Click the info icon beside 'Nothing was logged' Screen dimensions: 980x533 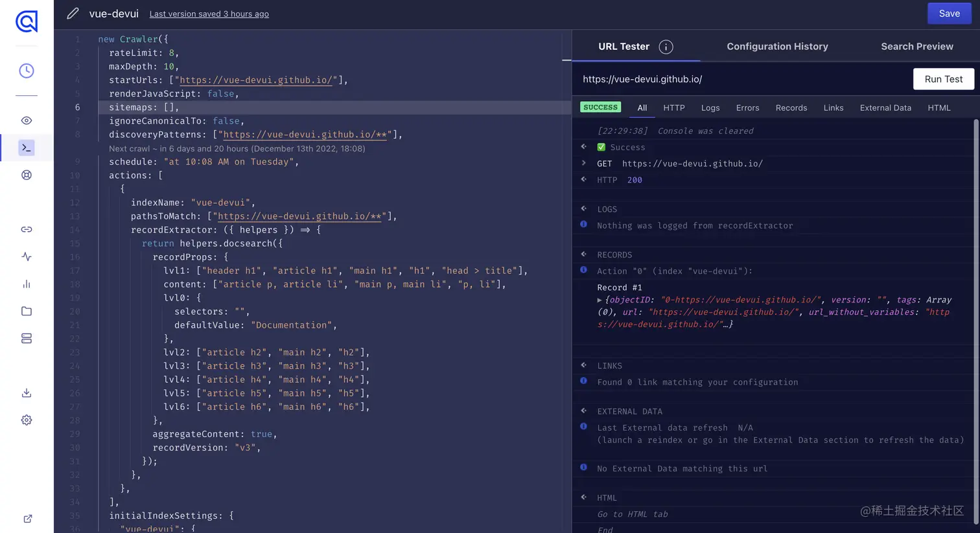coord(583,225)
